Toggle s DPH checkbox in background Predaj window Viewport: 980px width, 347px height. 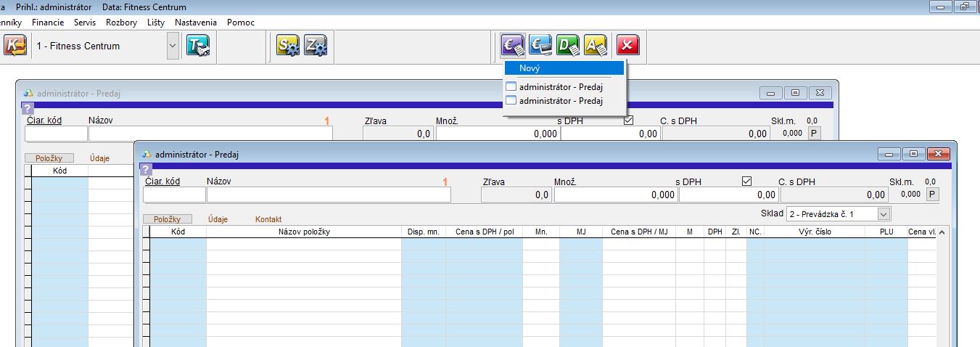(x=628, y=121)
